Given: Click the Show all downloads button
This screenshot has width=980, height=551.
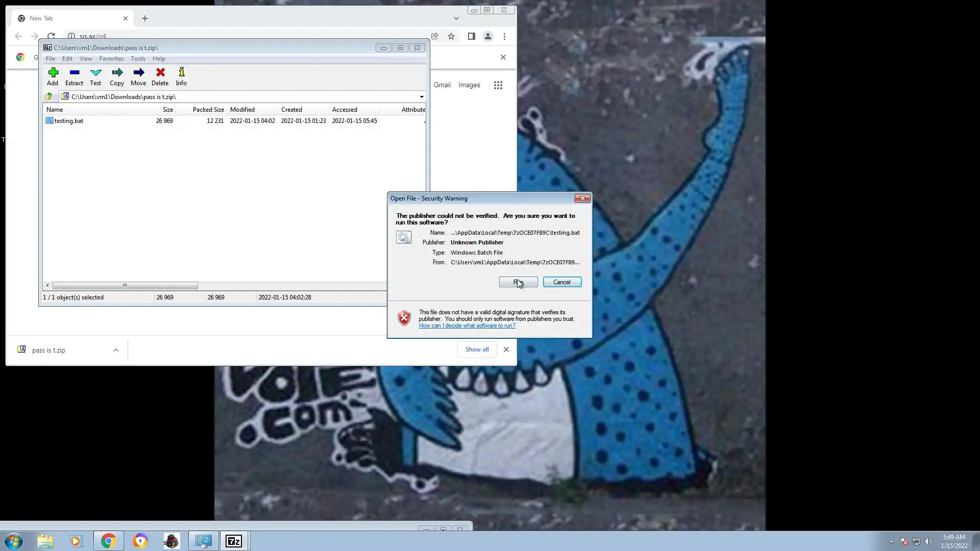Looking at the screenshot, I should [477, 349].
